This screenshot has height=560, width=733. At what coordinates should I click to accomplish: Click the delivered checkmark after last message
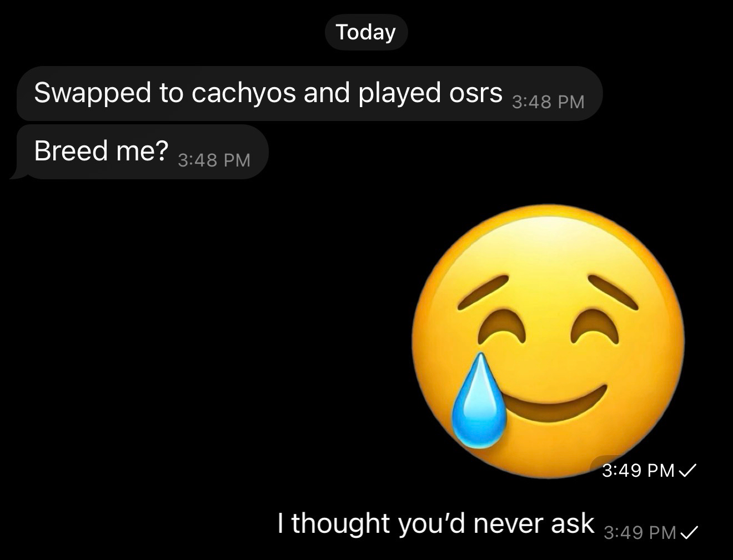689,533
